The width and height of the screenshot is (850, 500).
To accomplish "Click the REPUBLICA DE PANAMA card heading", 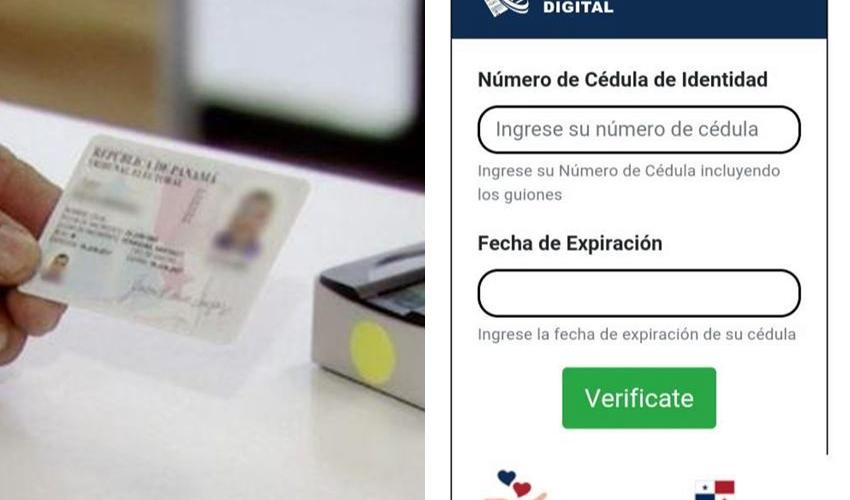I will 155,164.
